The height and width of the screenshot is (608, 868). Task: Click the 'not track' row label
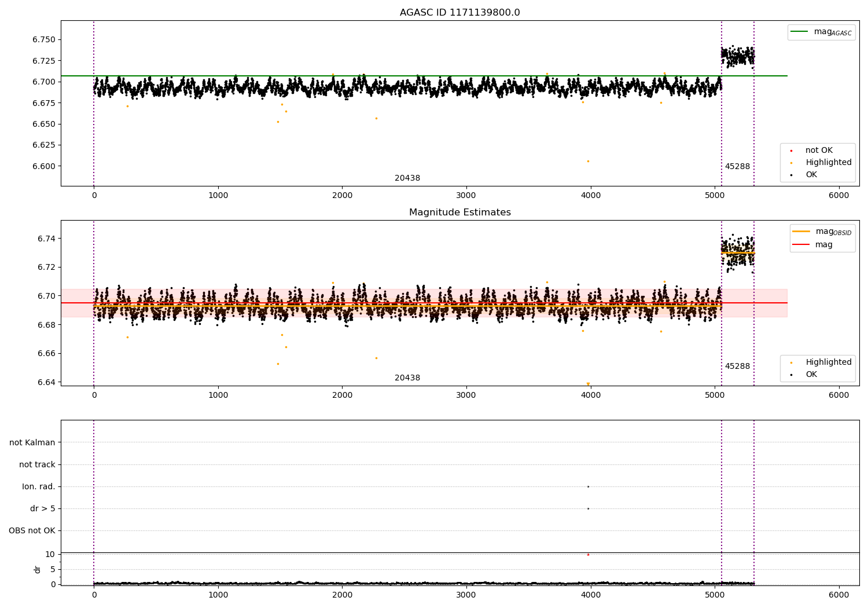[37, 465]
